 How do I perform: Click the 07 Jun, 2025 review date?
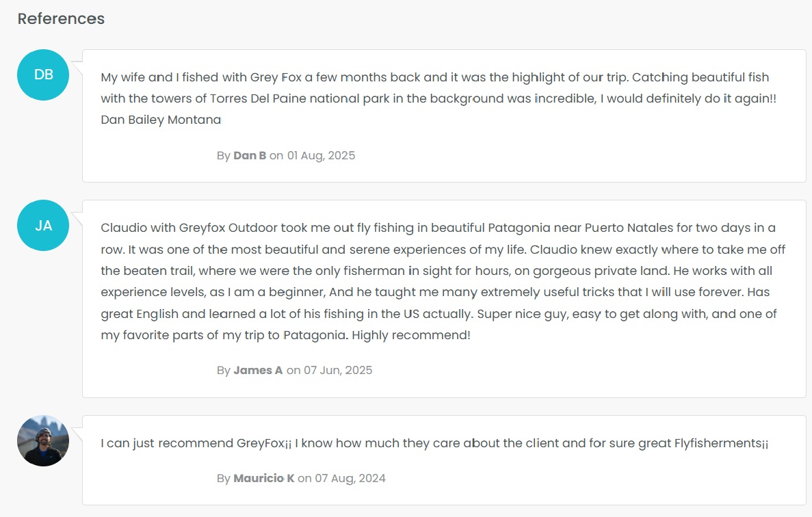338,371
